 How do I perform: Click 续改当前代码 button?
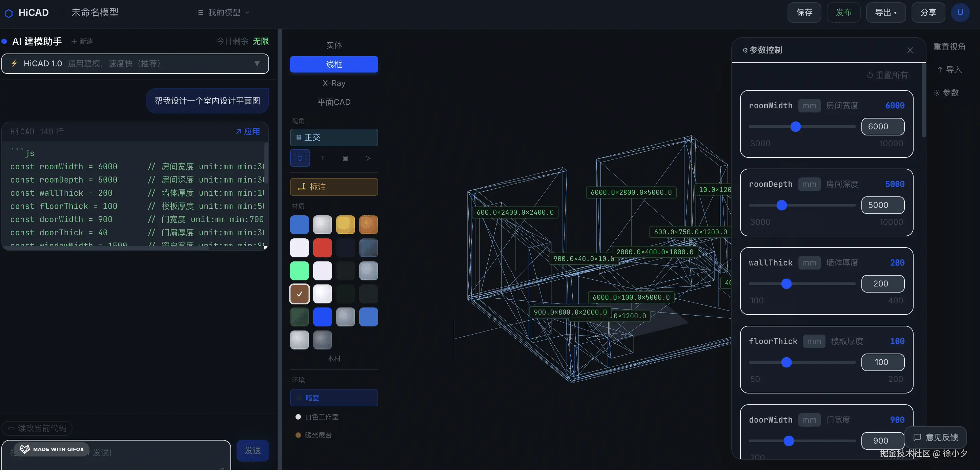tap(37, 428)
